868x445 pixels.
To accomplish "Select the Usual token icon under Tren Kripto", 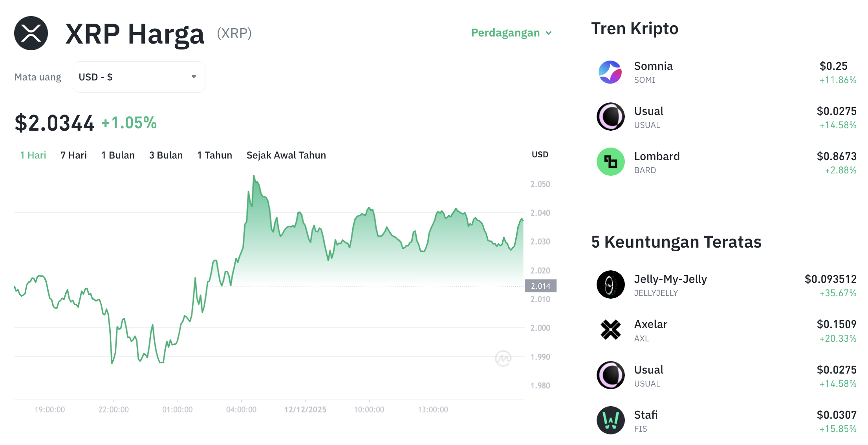I will point(610,117).
